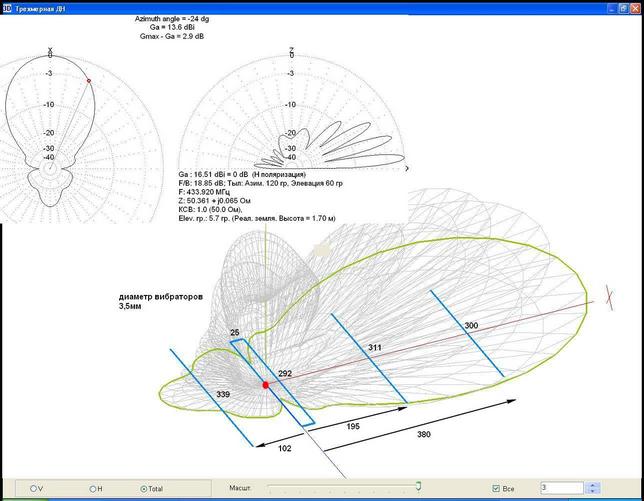
Task: Toggle the Все checkbox
Action: point(497,488)
